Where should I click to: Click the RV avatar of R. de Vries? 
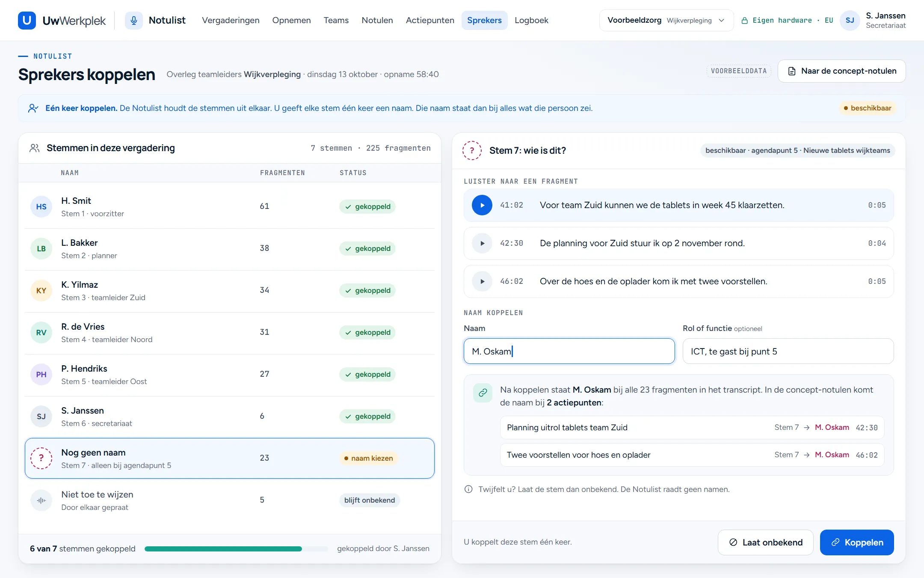coord(41,333)
